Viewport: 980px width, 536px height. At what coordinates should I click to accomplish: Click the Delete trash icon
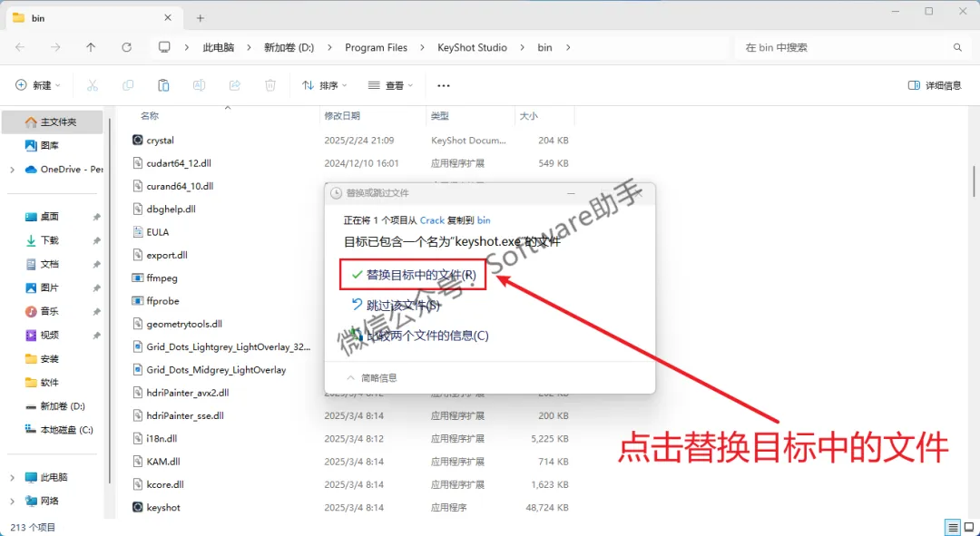[270, 85]
